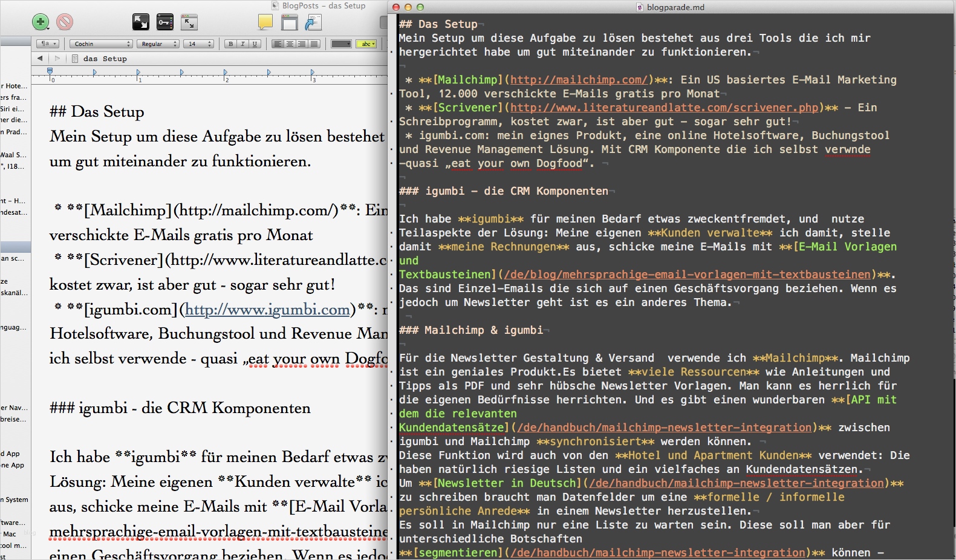Open the Regular typeface dropdown
Viewport: 956px width, 560px height.
158,44
